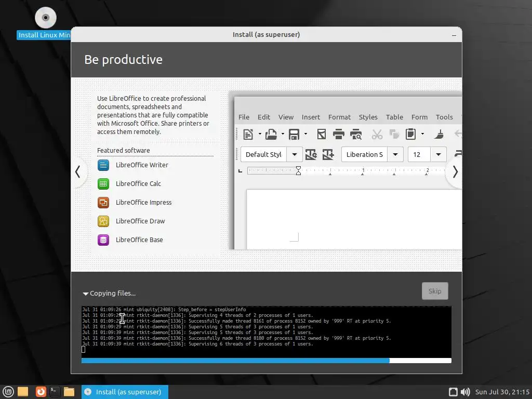This screenshot has width=532, height=399.
Task: Open the Styles menu in the slideshow image
Action: tap(368, 117)
